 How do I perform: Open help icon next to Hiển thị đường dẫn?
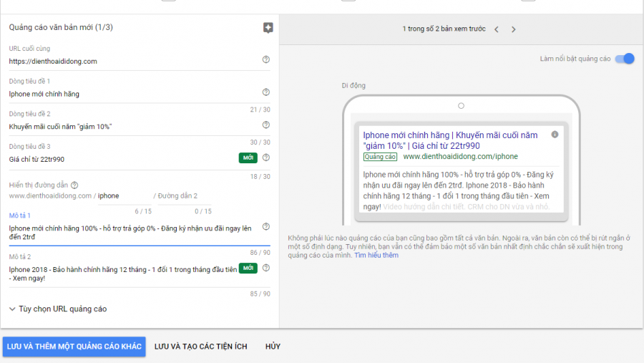(74, 185)
